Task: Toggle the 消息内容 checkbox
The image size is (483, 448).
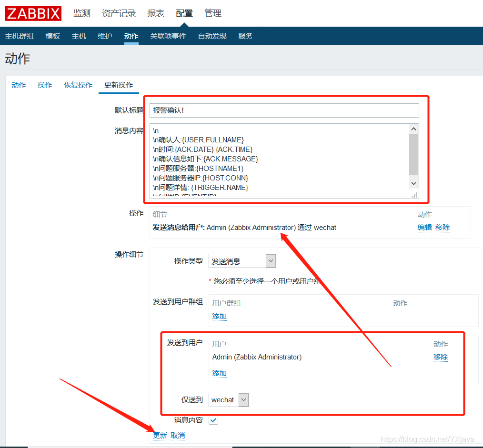Action: click(x=213, y=420)
